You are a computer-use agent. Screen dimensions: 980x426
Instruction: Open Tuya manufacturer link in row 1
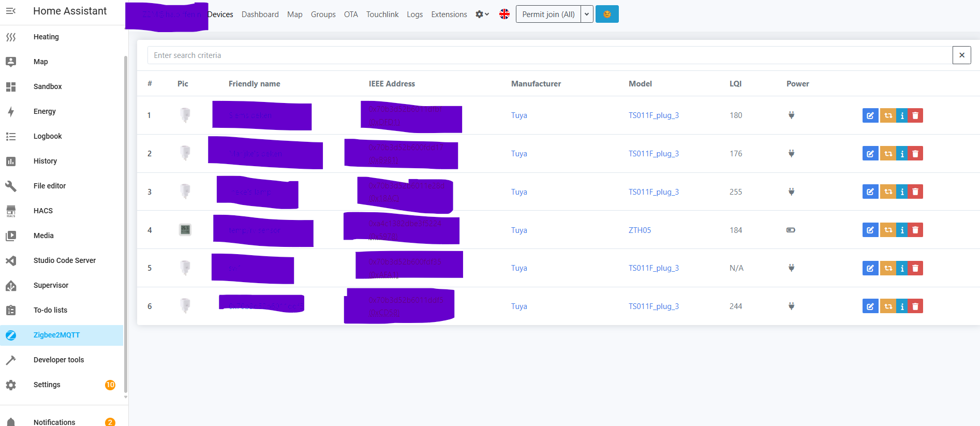coord(519,115)
